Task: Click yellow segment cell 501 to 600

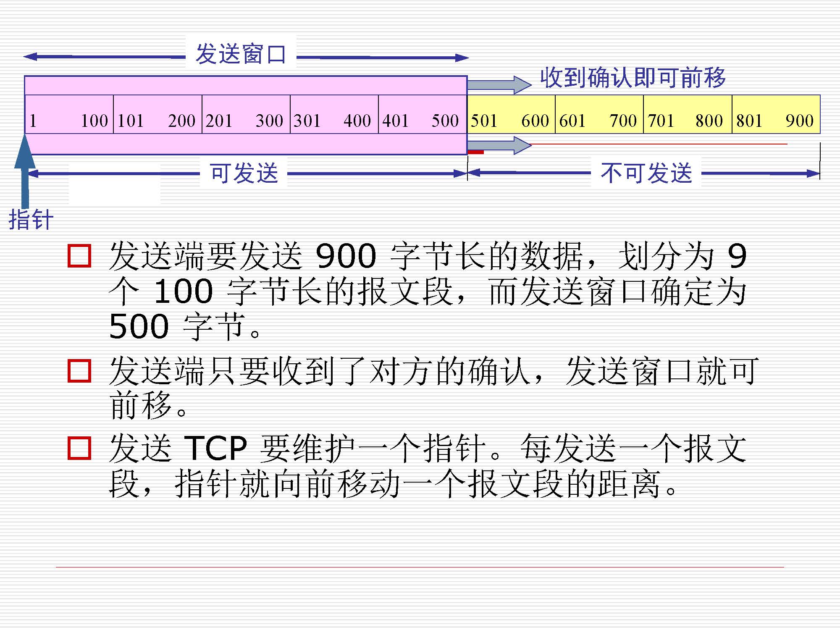Action: click(511, 115)
